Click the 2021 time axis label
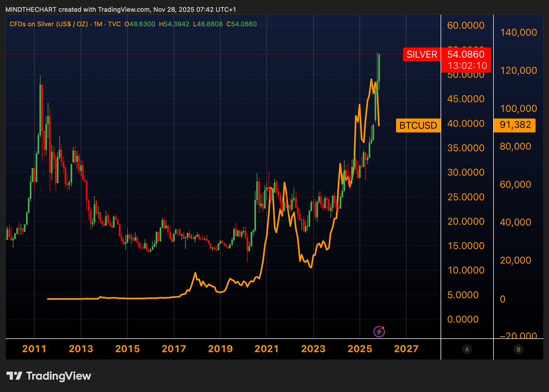This screenshot has width=549, height=392. [266, 349]
